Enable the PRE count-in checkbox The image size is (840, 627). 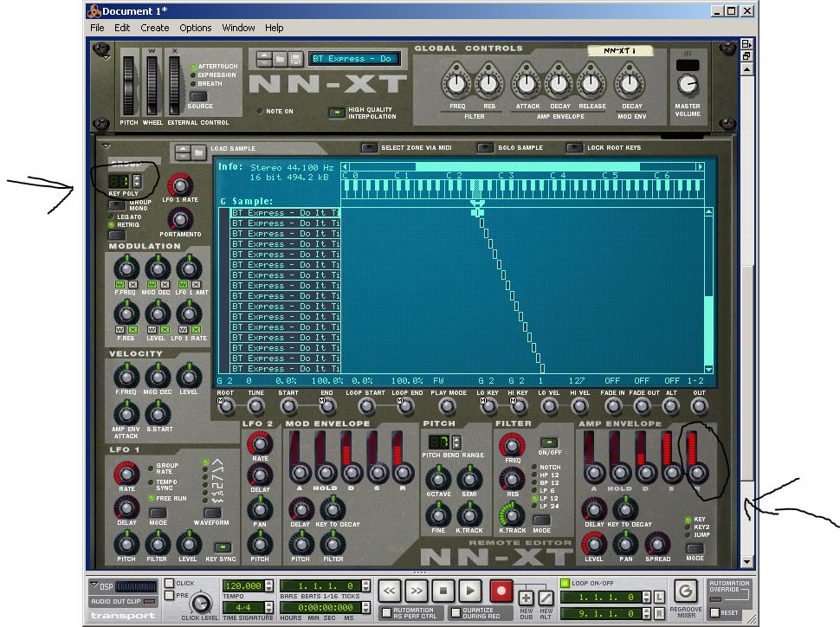(x=169, y=595)
